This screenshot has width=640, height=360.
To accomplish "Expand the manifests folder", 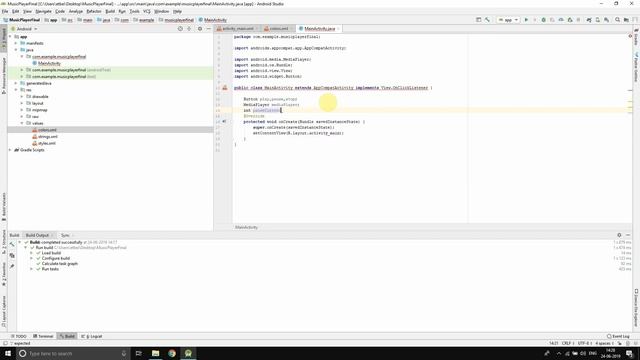I will pos(16,43).
